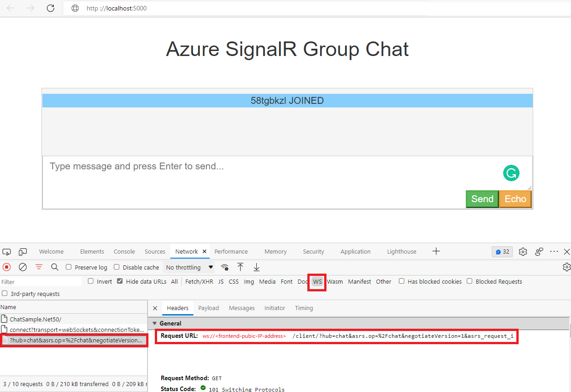Import HAR file with the up-arrow icon

coord(240,267)
